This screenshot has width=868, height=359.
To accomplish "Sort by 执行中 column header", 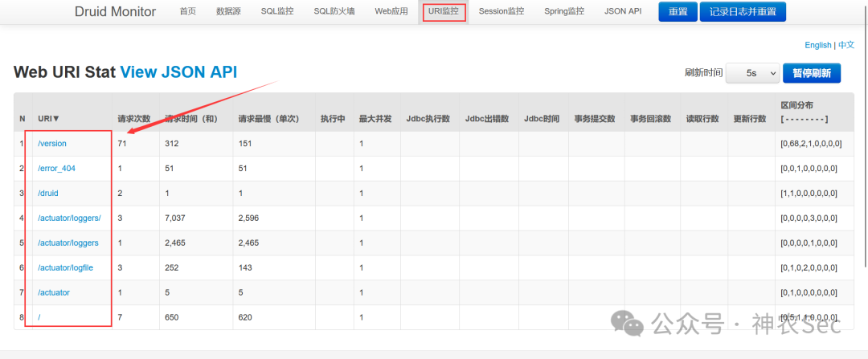I will [334, 118].
